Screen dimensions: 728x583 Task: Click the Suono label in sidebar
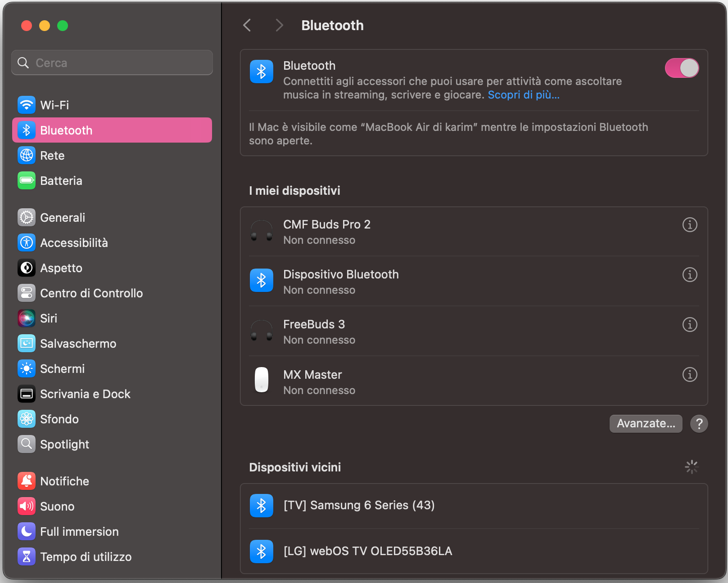[x=57, y=507]
